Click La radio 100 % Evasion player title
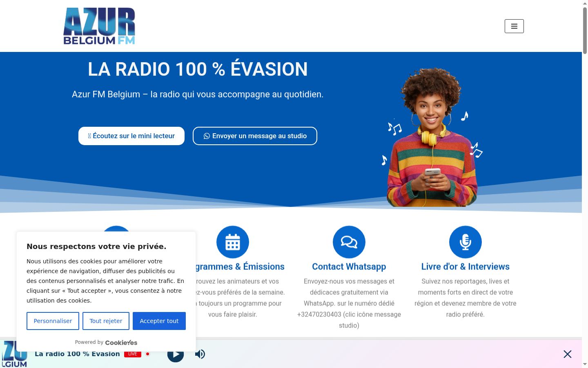Image resolution: width=588 pixels, height=368 pixels. pos(77,354)
